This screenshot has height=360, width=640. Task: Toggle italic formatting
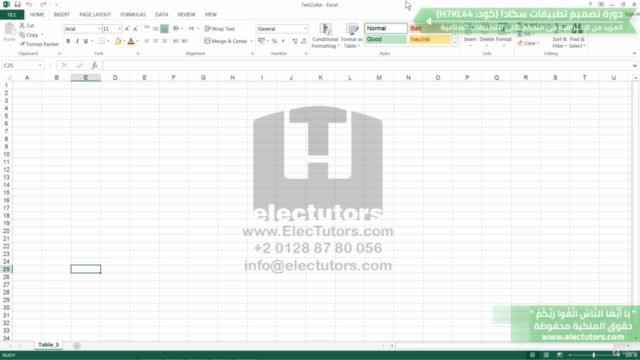click(77, 41)
